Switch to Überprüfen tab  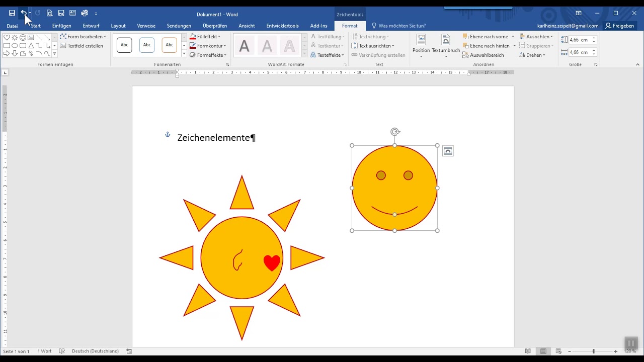point(215,26)
